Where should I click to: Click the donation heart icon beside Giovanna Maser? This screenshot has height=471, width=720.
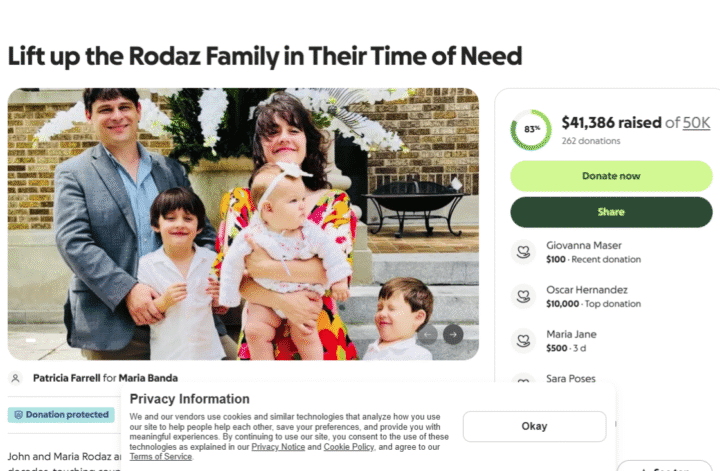click(x=521, y=252)
